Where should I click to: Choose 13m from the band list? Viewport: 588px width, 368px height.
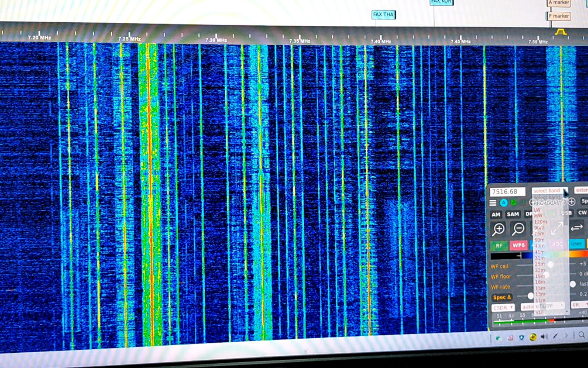click(x=540, y=294)
